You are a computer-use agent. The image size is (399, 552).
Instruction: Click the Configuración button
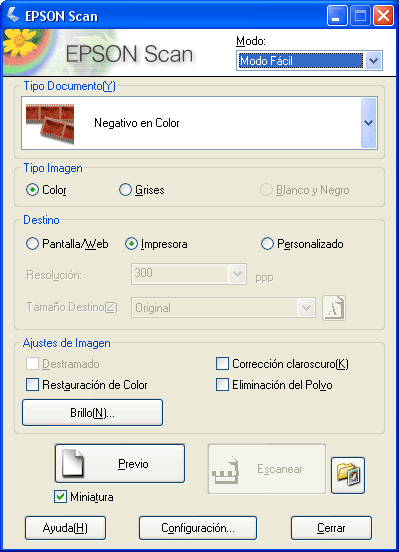(x=198, y=528)
